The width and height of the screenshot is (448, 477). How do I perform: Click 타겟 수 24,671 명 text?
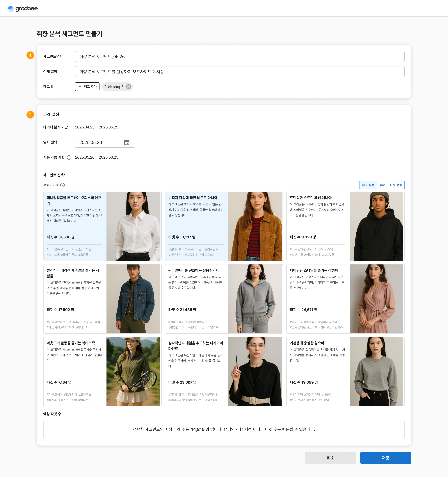(304, 310)
